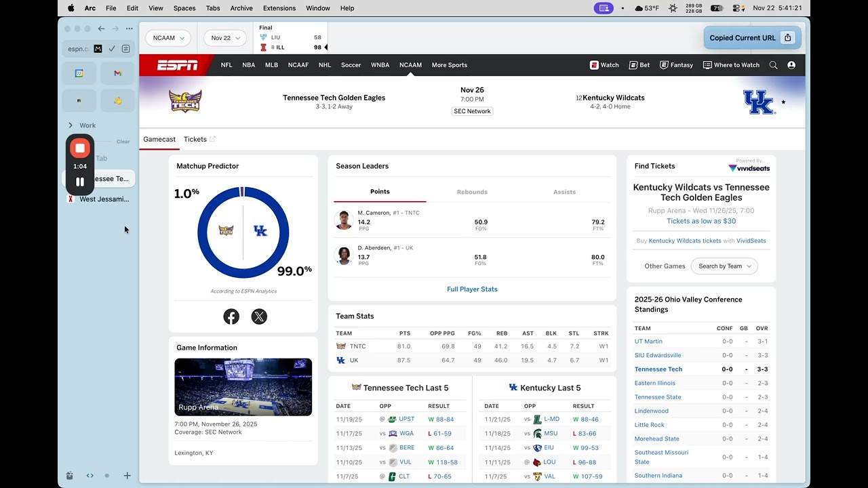The width and height of the screenshot is (868, 488).
Task: Click the battery status icon
Action: (717, 8)
